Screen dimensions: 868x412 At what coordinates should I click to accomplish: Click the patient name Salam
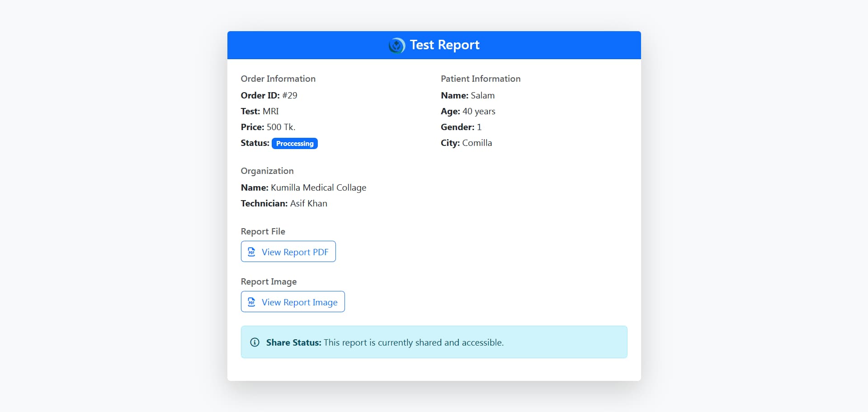[483, 95]
